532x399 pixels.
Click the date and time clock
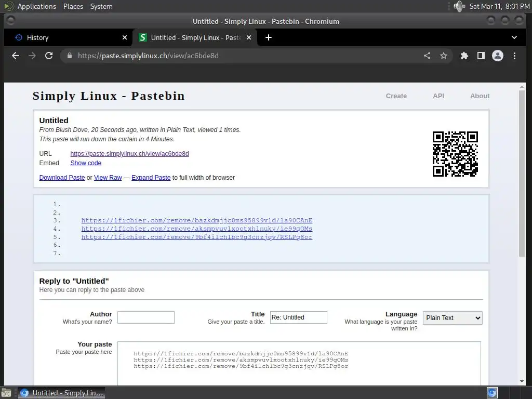499,6
